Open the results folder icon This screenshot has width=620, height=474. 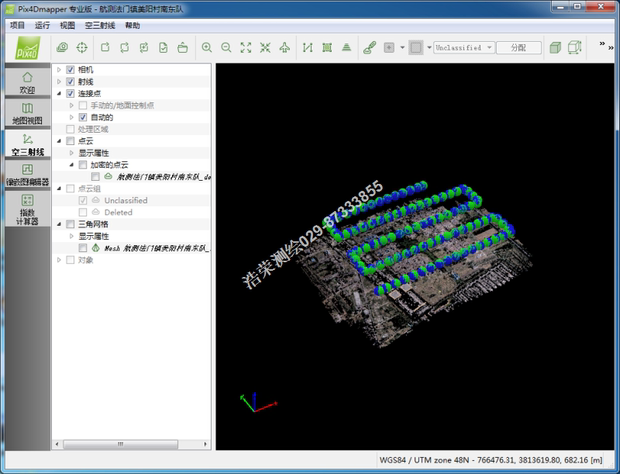coord(183,48)
